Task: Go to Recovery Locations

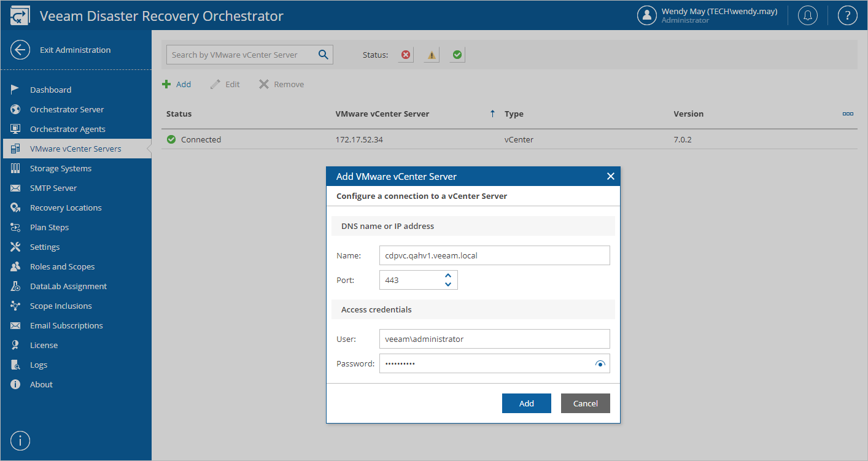Action: pos(66,207)
